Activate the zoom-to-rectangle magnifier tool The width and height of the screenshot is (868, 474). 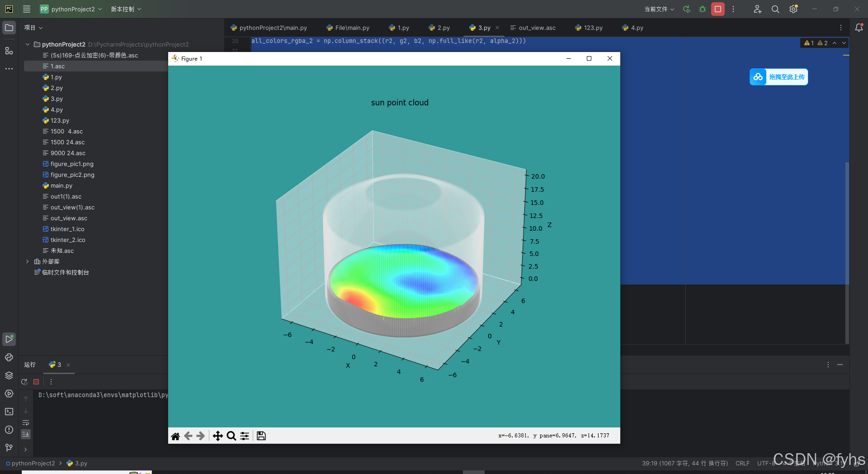pyautogui.click(x=231, y=436)
